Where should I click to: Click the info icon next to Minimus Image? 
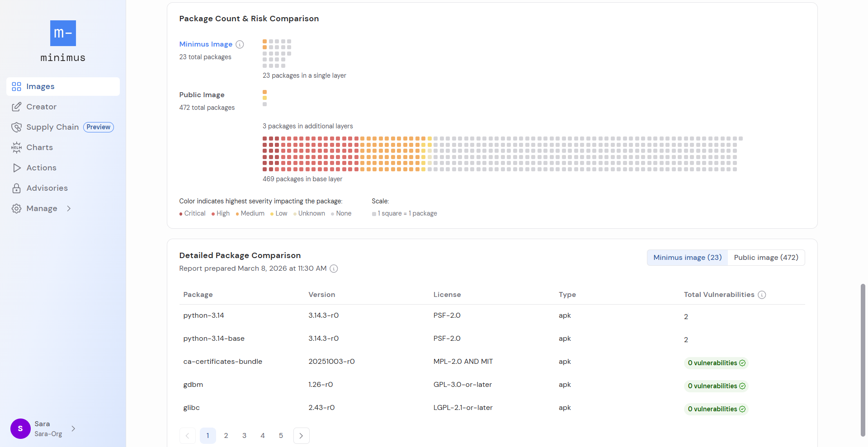click(x=240, y=44)
